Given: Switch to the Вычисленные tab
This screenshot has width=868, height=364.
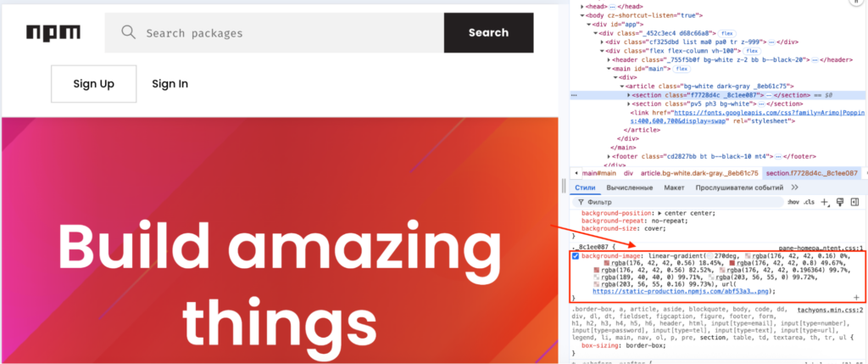Looking at the screenshot, I should [x=630, y=188].
